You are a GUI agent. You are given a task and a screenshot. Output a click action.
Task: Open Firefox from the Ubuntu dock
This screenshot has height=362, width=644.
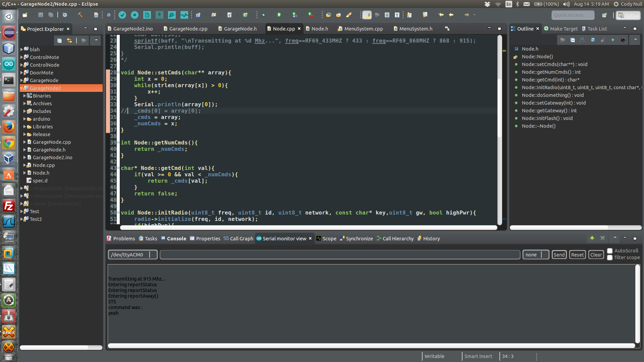(x=9, y=127)
